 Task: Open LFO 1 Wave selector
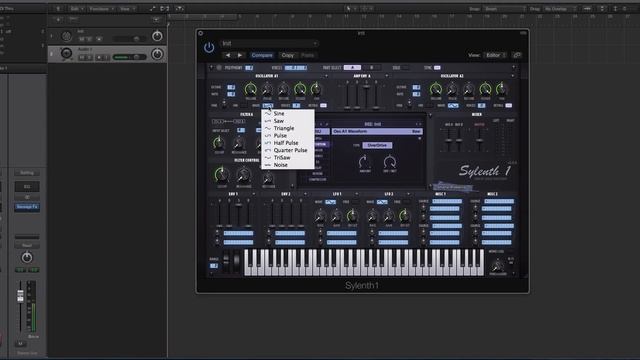(x=331, y=202)
